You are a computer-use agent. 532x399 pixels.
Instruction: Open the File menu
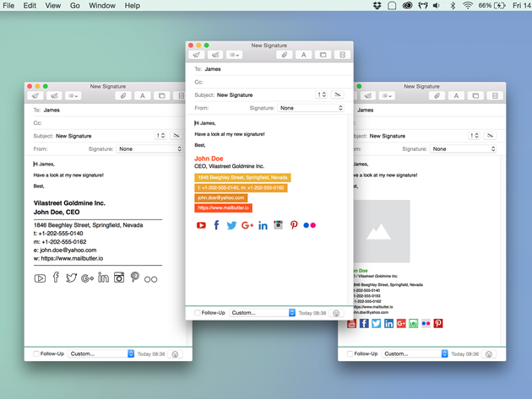(8, 6)
